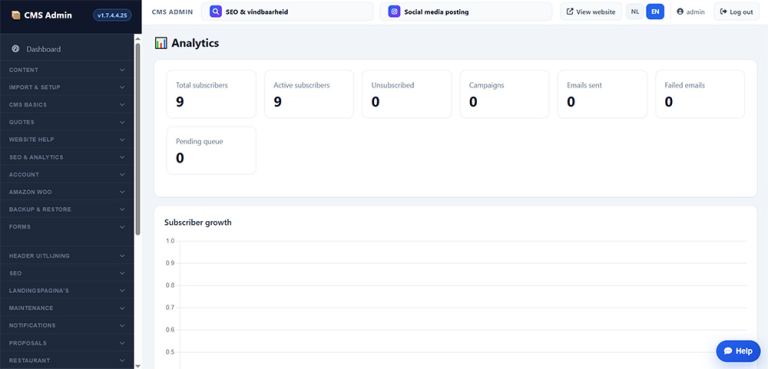
Task: Expand the IMPORT & SETUP section
Action: coord(67,87)
